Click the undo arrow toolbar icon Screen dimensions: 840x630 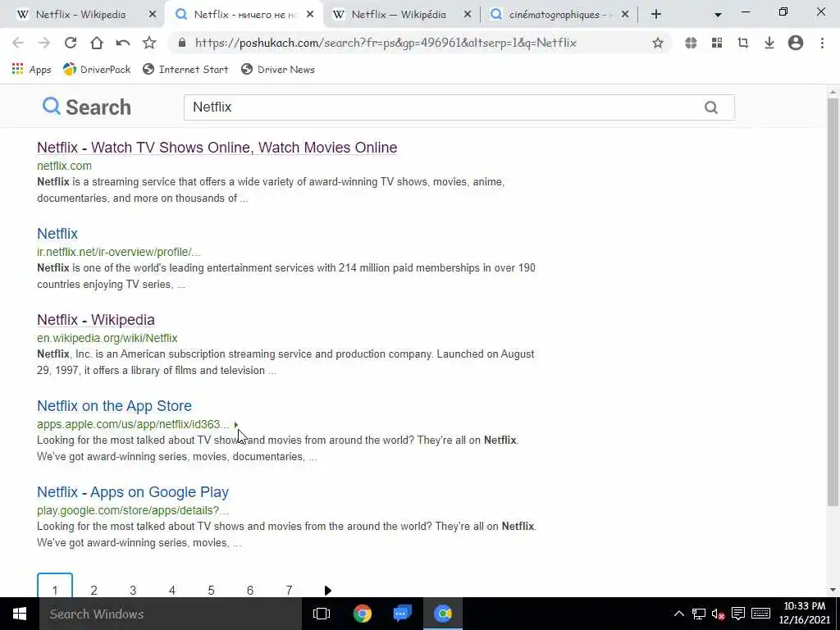point(123,43)
